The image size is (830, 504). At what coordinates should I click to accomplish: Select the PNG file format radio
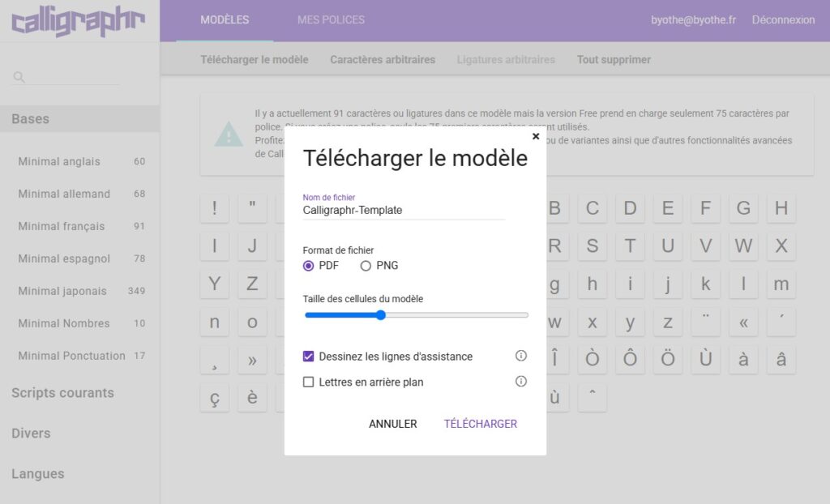[366, 266]
